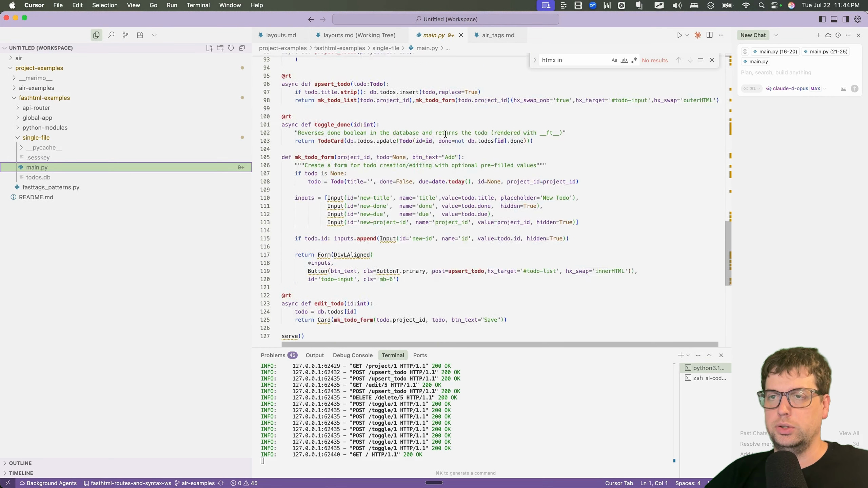Viewport: 868px width, 488px height.
Task: Collapse all folders in explorer
Action: (242, 48)
